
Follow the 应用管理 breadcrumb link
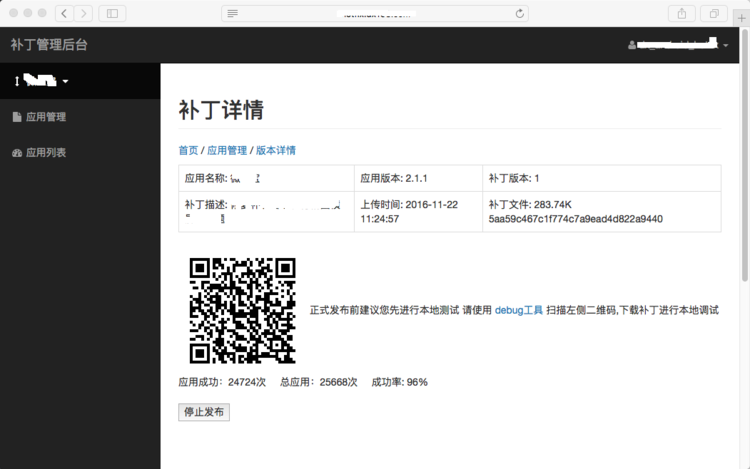click(x=227, y=150)
